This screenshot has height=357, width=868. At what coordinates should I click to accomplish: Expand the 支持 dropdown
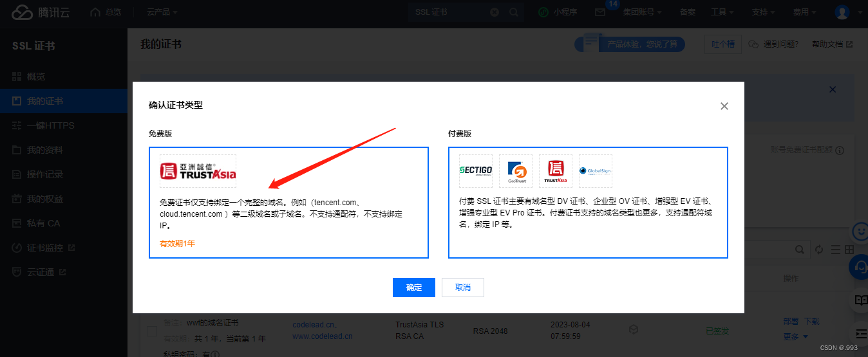click(x=763, y=12)
